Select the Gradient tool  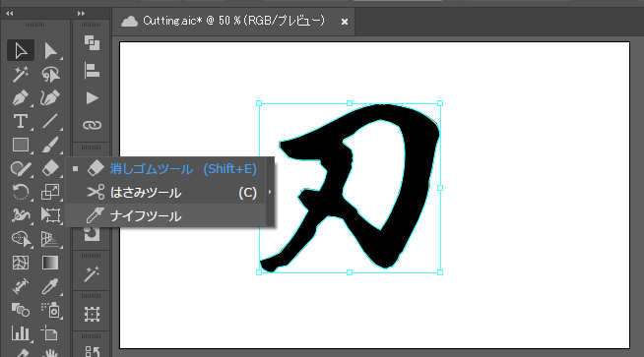pyautogui.click(x=50, y=263)
